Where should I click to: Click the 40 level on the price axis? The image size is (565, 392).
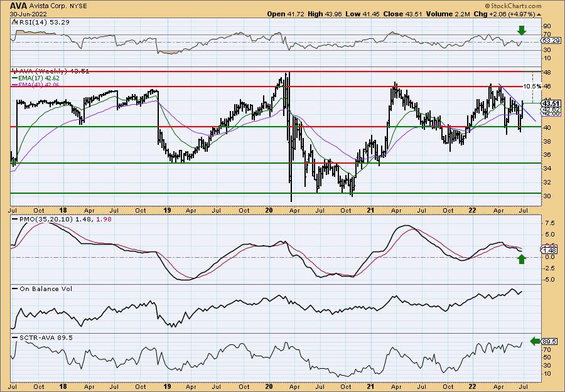coord(547,127)
